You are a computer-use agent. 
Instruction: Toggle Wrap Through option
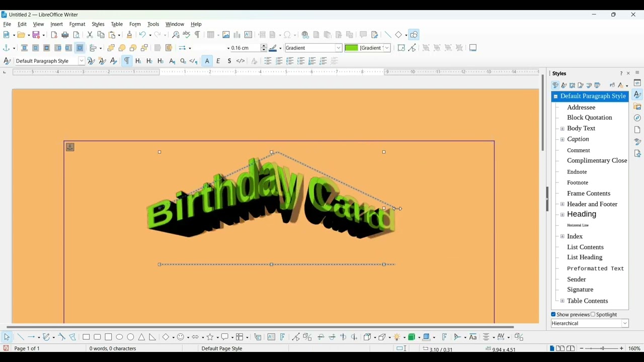pyautogui.click(x=80, y=48)
